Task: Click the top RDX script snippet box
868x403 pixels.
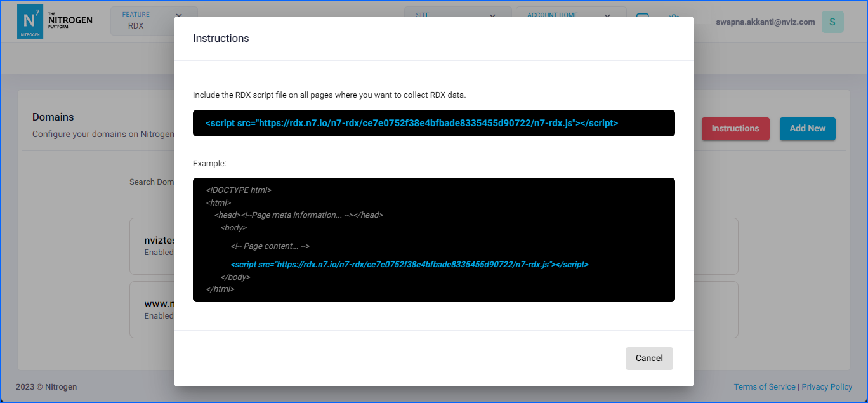Action: [x=433, y=123]
